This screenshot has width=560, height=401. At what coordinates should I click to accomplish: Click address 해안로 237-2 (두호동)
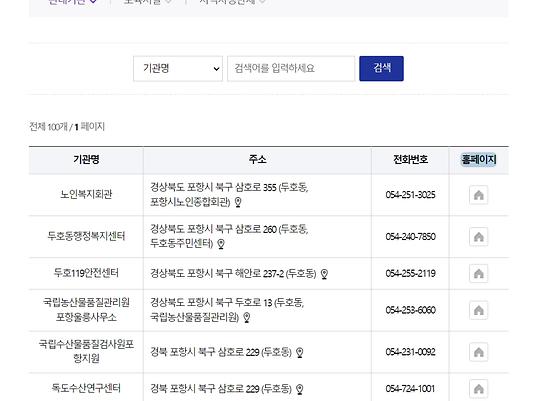click(233, 274)
